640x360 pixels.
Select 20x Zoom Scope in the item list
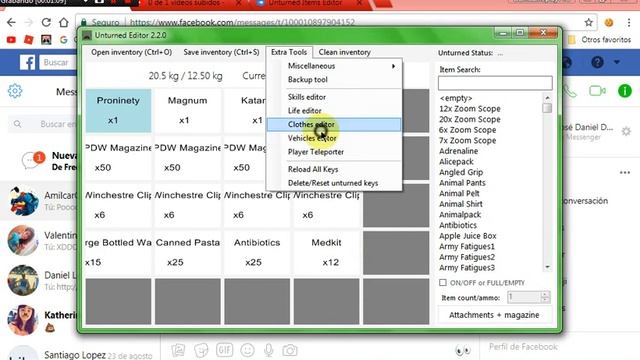point(470,119)
